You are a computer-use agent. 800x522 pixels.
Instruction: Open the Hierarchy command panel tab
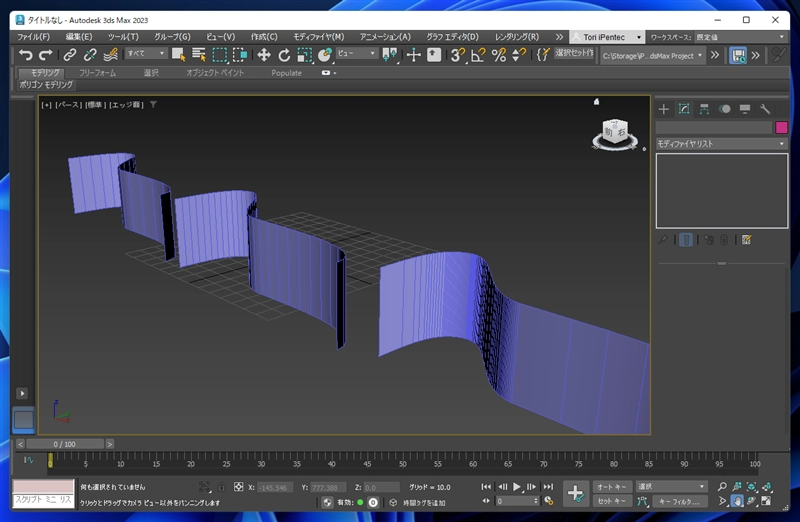pyautogui.click(x=704, y=109)
